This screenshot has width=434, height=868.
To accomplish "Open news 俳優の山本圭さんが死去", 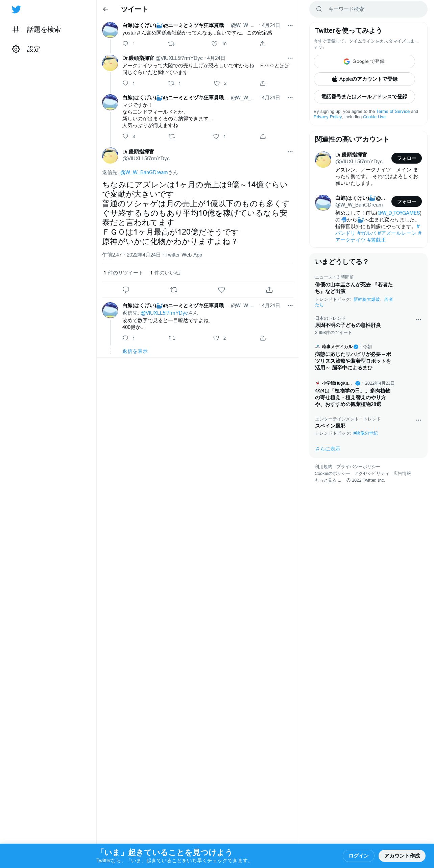I will [x=354, y=288].
